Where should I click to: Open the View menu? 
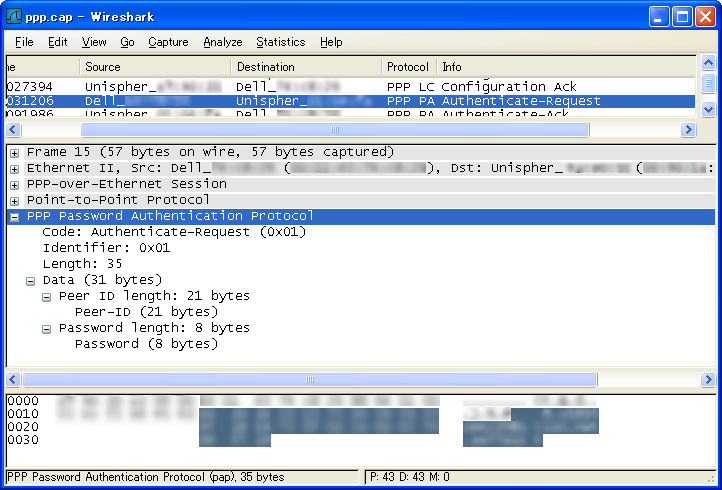coord(94,42)
